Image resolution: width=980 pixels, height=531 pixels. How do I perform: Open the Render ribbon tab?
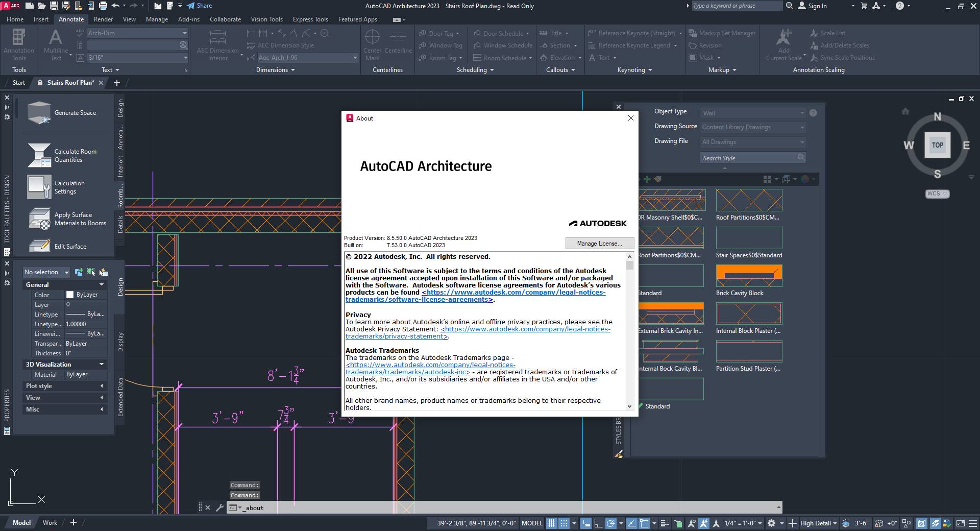(x=103, y=19)
